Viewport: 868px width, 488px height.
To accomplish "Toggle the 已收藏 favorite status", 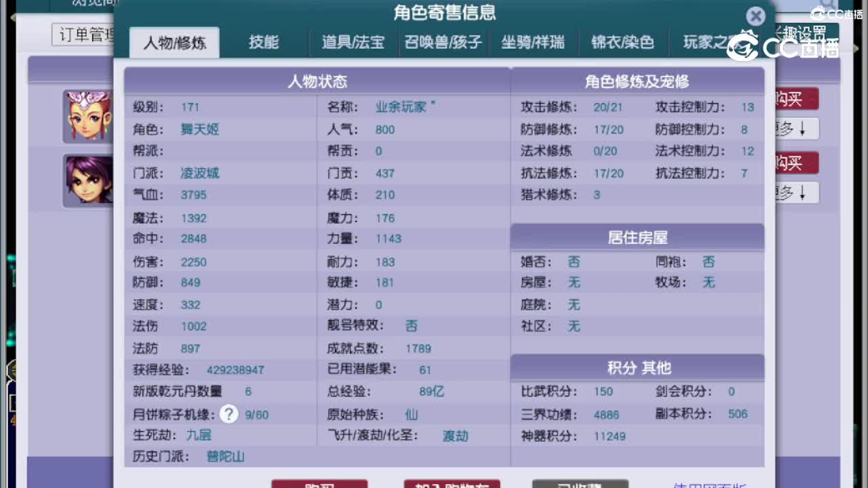I will coord(580,485).
